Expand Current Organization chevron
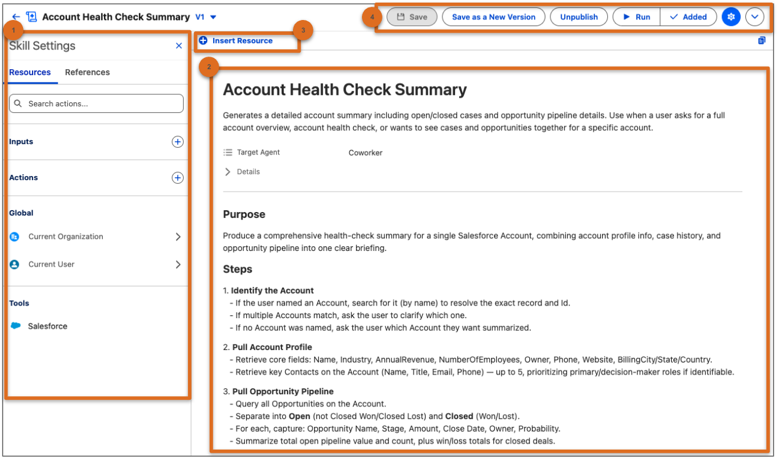This screenshot has height=460, width=778. click(178, 237)
